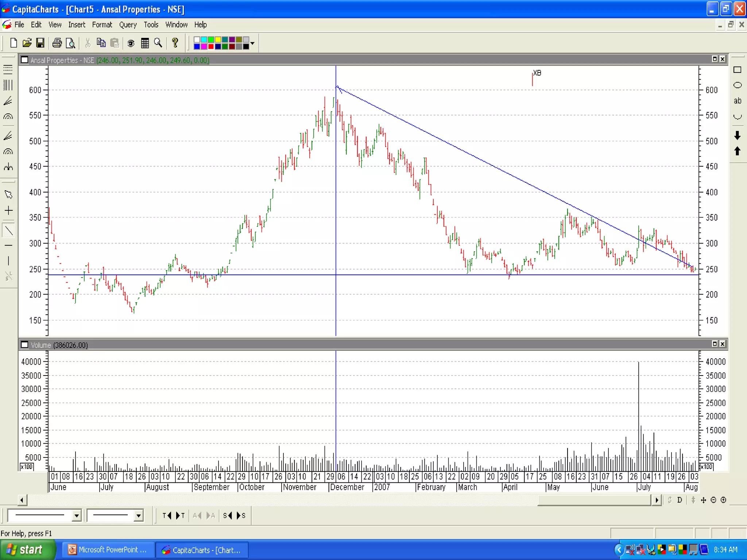Select the magnifier zoom tool icon

(x=158, y=43)
